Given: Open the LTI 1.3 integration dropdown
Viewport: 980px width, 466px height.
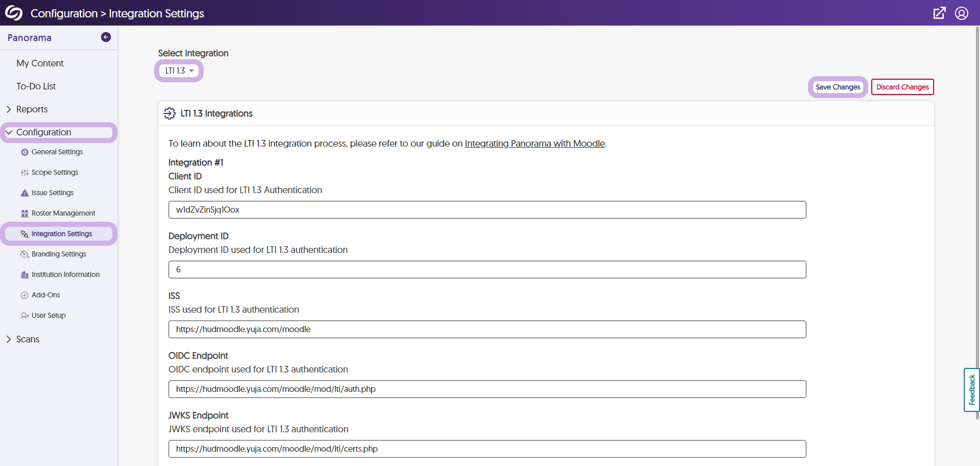Looking at the screenshot, I should 179,71.
